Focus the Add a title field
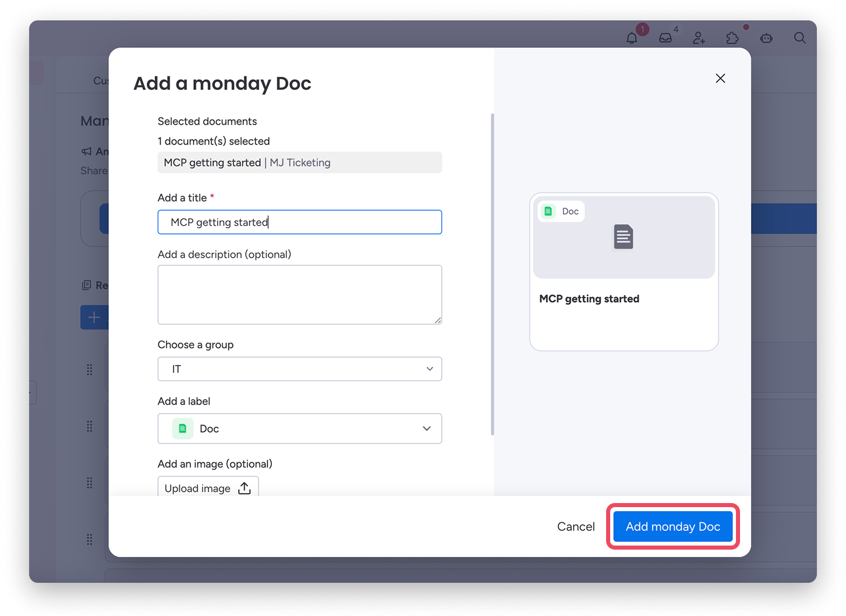The image size is (846, 616). 300,222
